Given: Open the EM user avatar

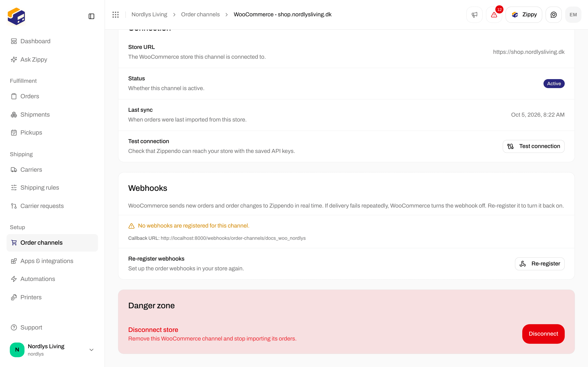Looking at the screenshot, I should (573, 14).
